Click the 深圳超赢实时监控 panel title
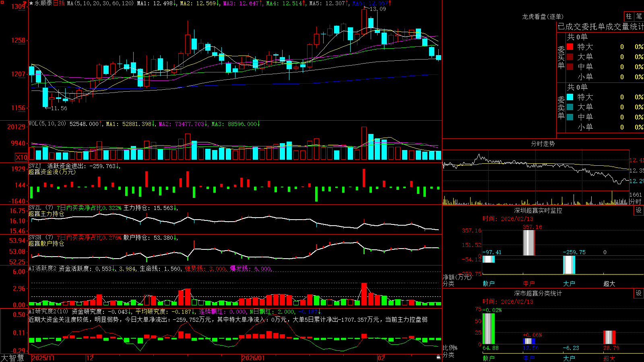Image resolution: width=644 pixels, height=362 pixels. pos(538,210)
